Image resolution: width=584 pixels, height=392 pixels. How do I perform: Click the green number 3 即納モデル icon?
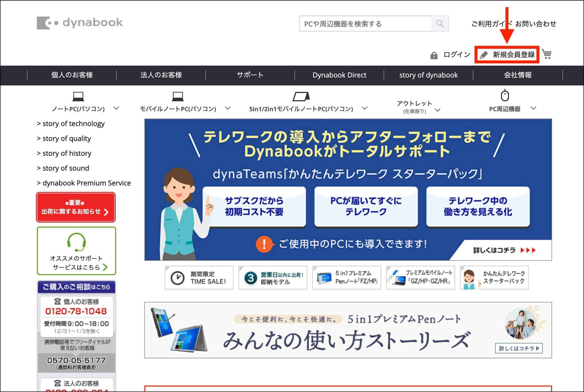point(250,278)
